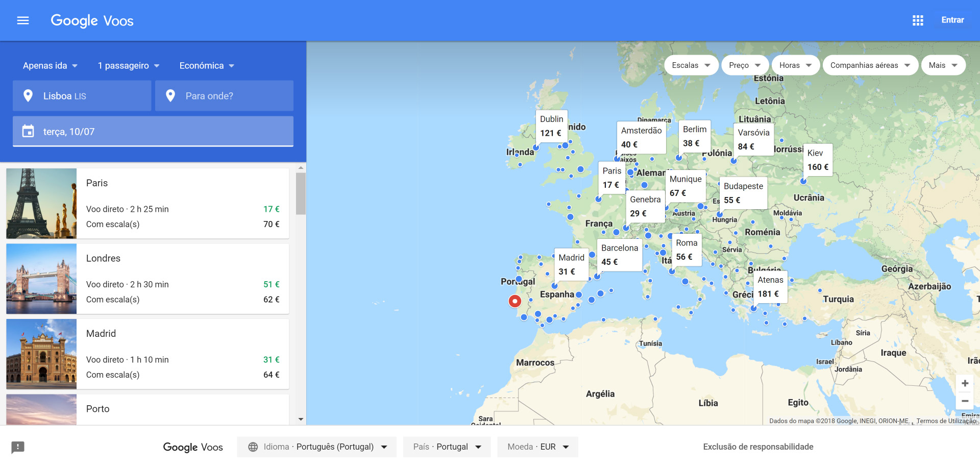Click the Roma 56 € map label
Screen dimensions: 980x468
point(687,250)
